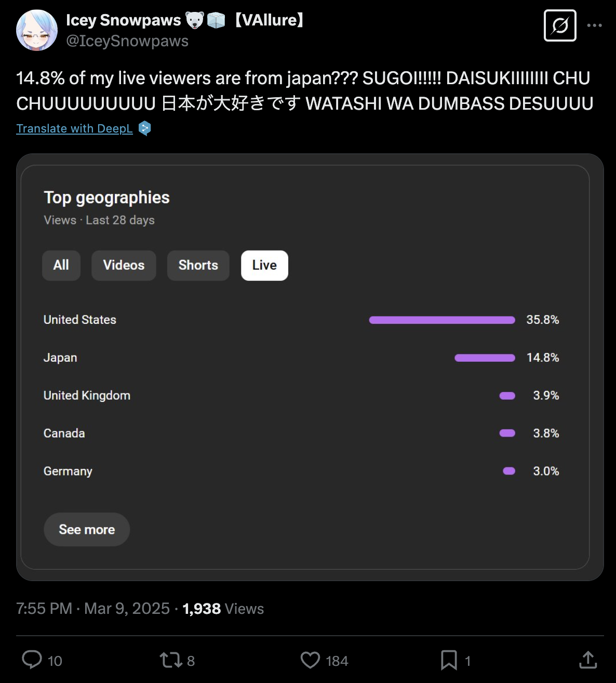Click the share upload icon
The height and width of the screenshot is (683, 616).
pos(588,660)
